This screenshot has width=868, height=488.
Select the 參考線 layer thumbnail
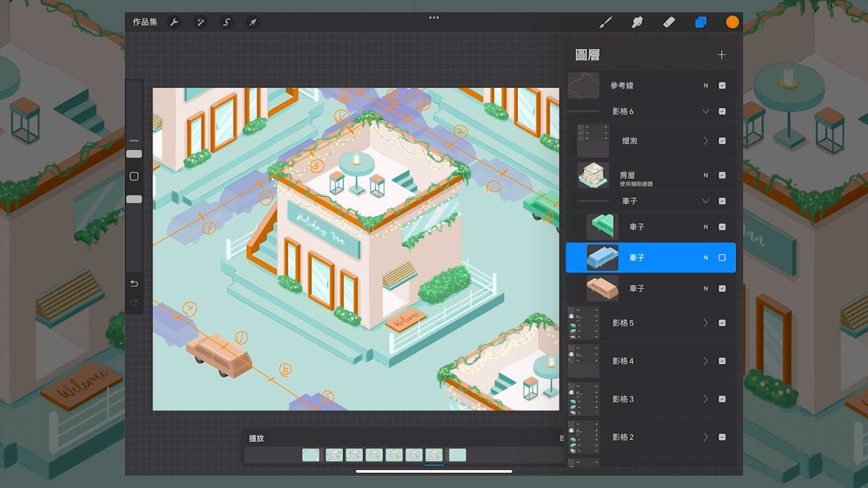coord(583,85)
